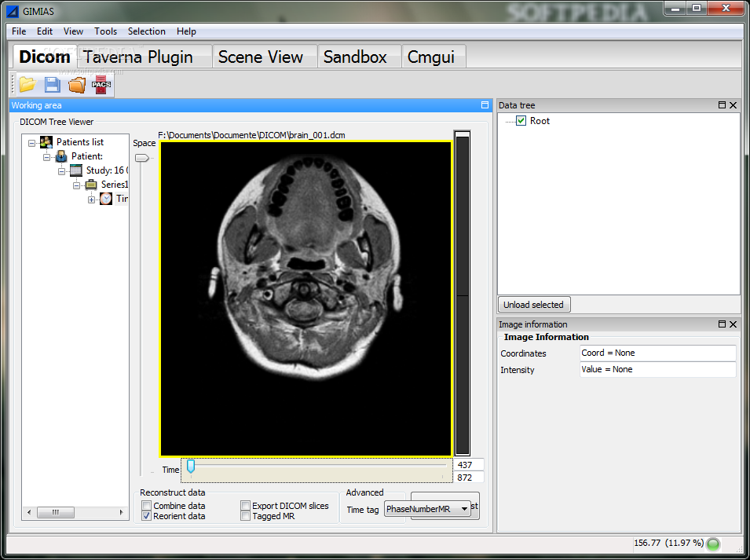Maximize the Working area panel
Image resolution: width=750 pixels, height=560 pixels.
click(x=485, y=104)
